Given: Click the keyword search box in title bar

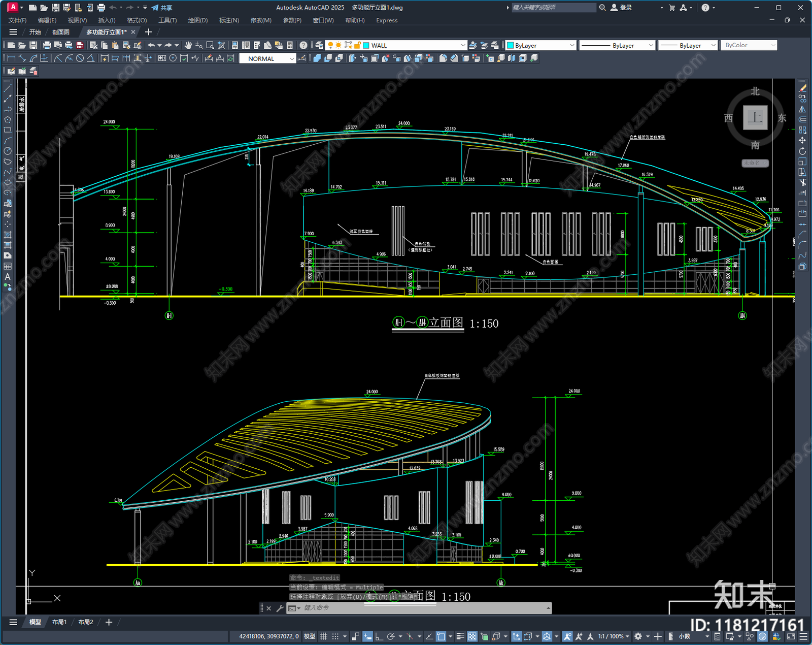Looking at the screenshot, I should point(553,8).
